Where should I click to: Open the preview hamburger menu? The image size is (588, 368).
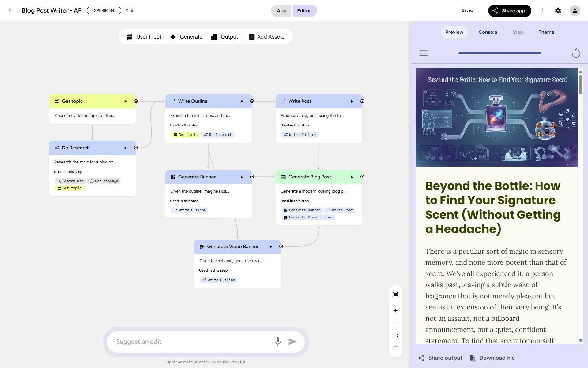423,53
